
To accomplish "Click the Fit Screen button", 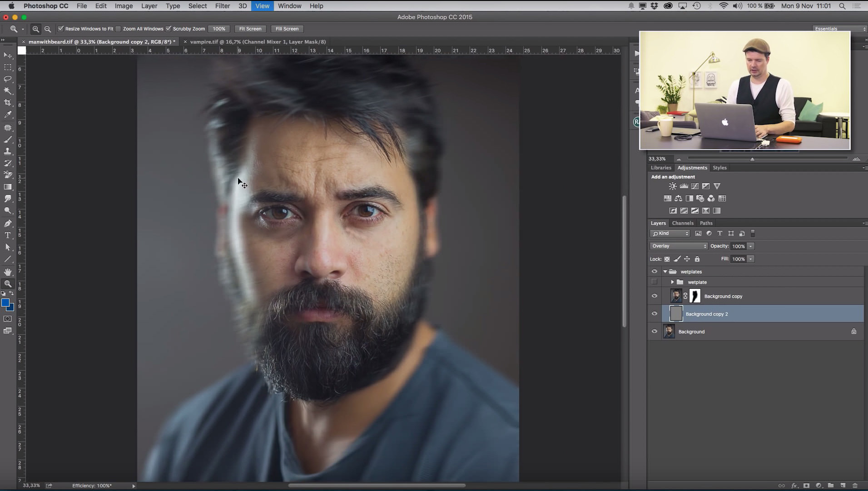I will [x=250, y=29].
